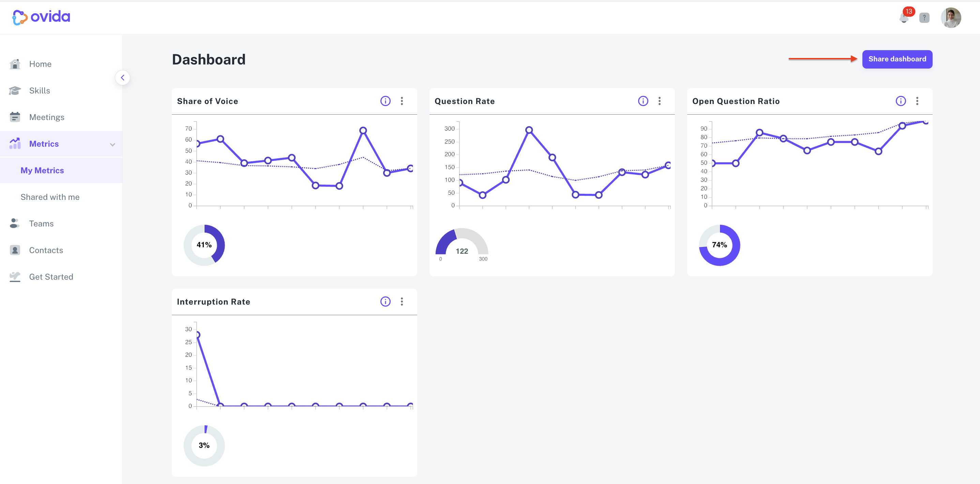
Task: Select the Metrics menu label
Action: point(44,144)
